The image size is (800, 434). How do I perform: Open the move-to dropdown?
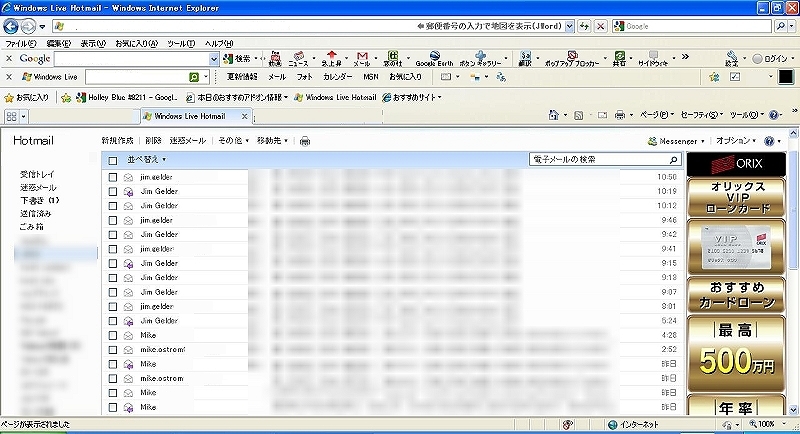pyautogui.click(x=272, y=141)
